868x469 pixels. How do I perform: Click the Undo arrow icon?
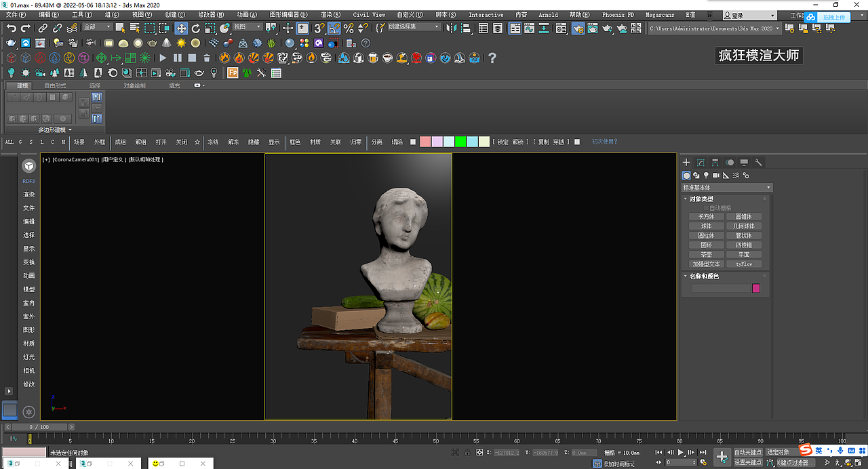click(x=12, y=28)
